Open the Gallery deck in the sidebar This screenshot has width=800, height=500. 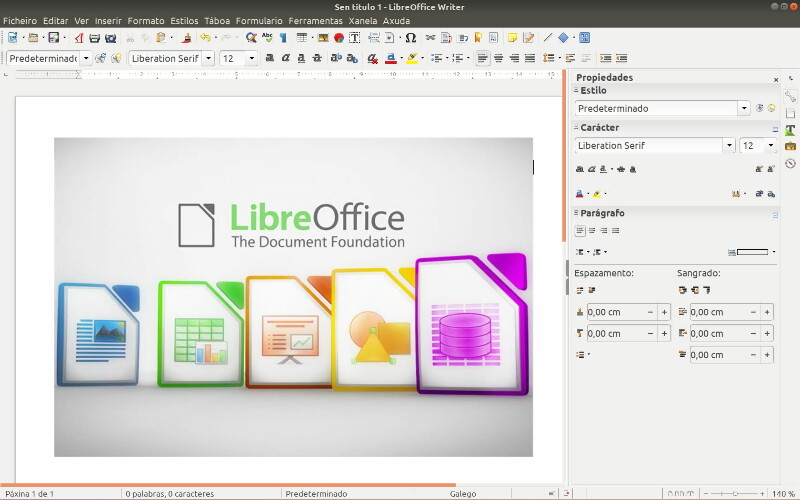tap(790, 146)
